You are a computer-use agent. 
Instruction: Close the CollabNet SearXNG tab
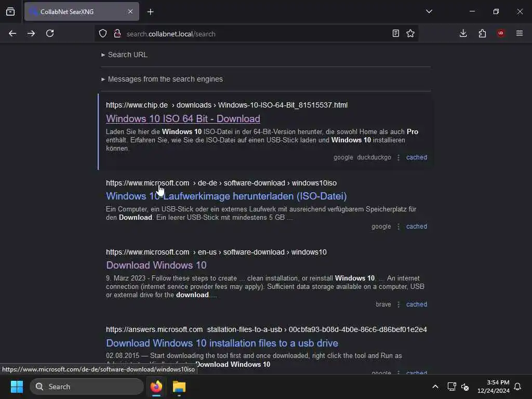130,11
